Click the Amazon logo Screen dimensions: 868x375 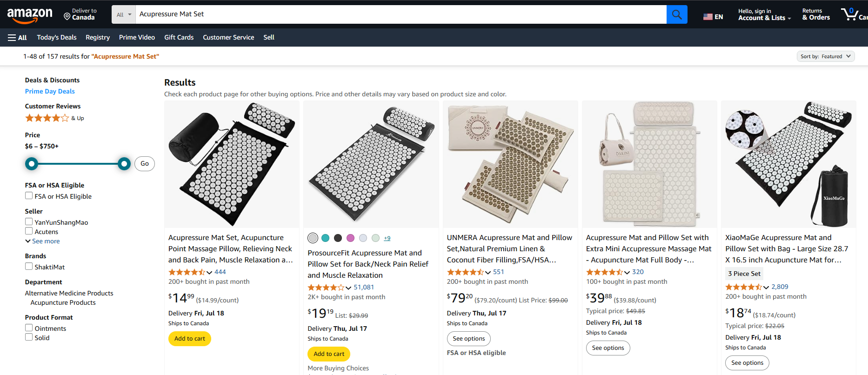click(x=30, y=15)
